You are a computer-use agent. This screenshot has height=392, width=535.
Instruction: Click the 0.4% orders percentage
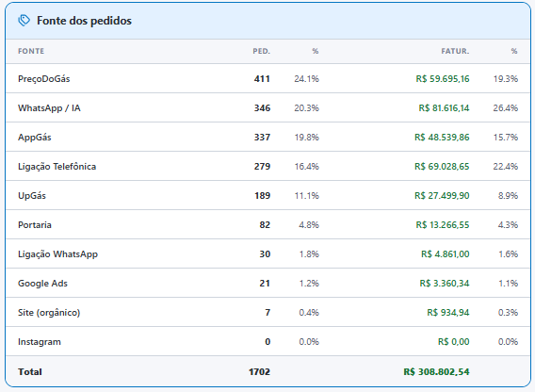tap(309, 313)
